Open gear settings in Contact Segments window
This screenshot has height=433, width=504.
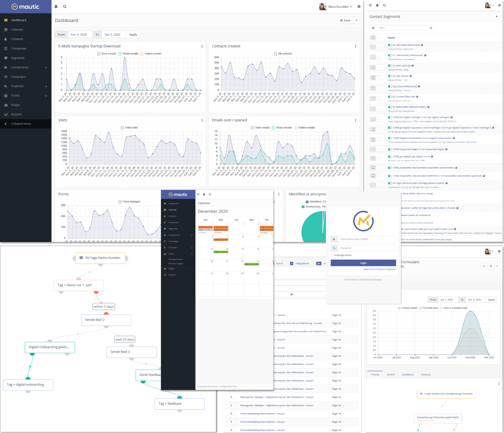point(499,5)
